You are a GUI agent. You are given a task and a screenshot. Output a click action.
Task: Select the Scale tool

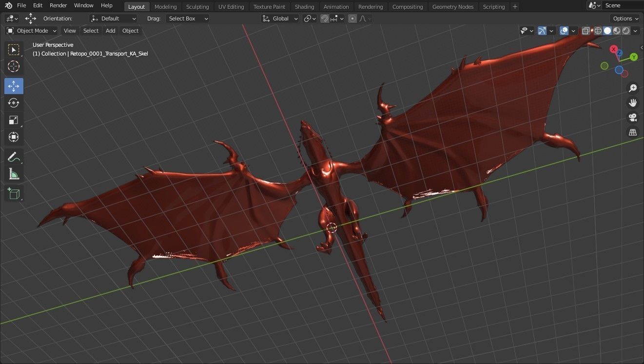click(x=14, y=120)
